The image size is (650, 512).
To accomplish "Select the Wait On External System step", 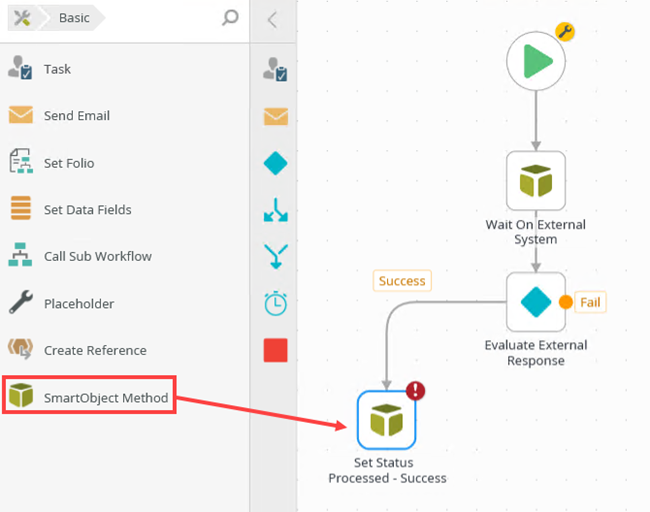I will pyautogui.click(x=536, y=181).
